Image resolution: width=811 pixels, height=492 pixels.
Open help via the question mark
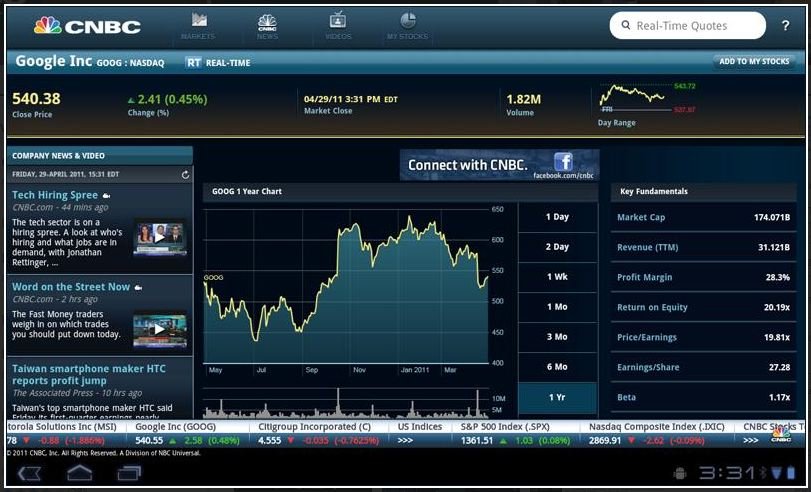pos(785,25)
